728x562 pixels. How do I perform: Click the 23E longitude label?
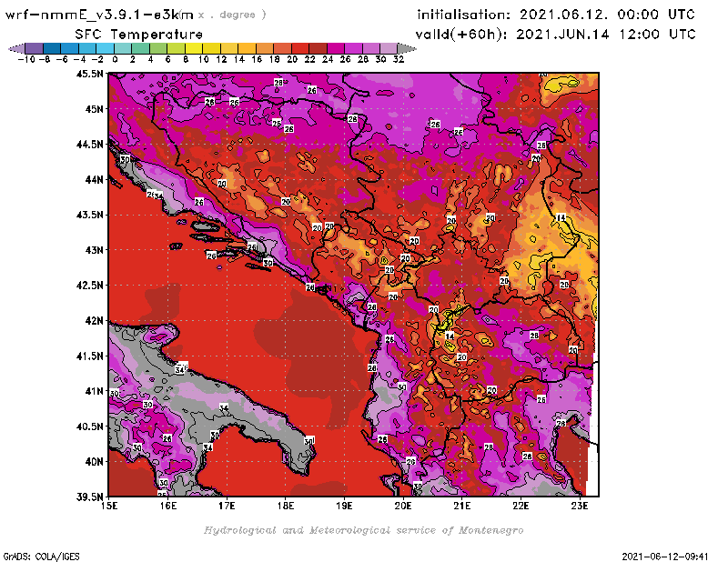click(580, 506)
